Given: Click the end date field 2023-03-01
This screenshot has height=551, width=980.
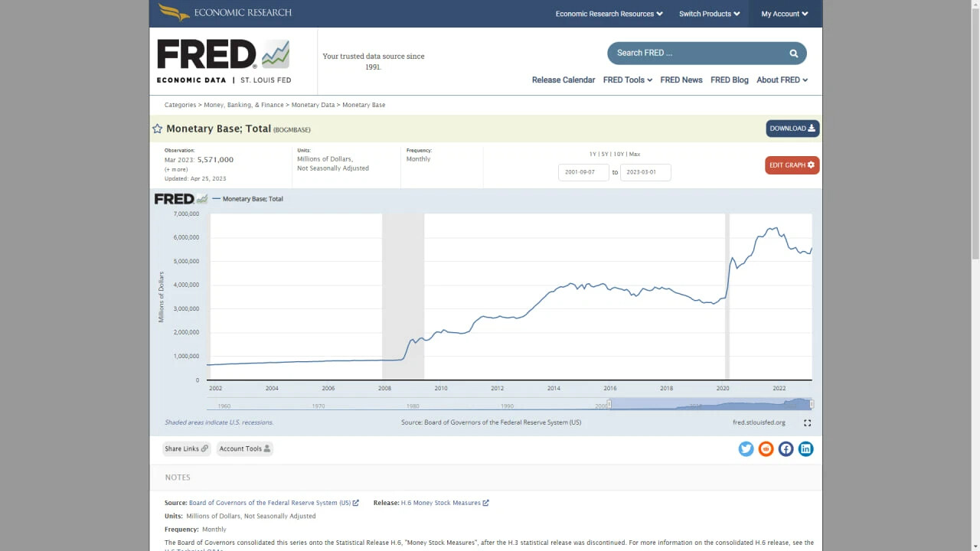Looking at the screenshot, I should (x=645, y=172).
